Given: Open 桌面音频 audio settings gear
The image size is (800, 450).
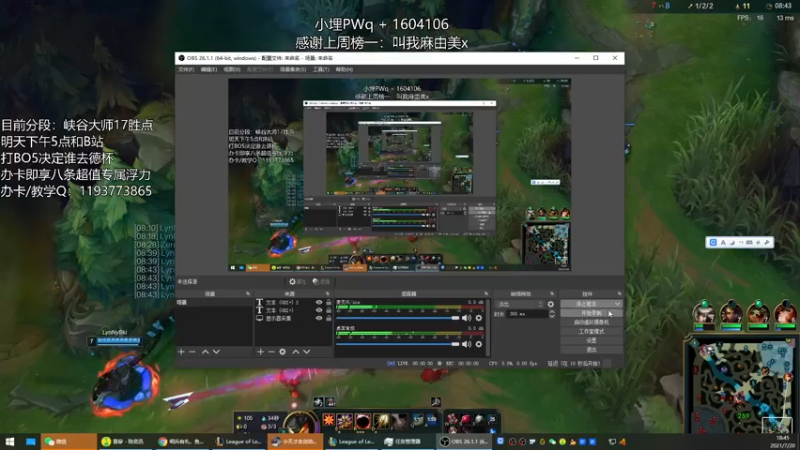Looking at the screenshot, I should [x=479, y=344].
